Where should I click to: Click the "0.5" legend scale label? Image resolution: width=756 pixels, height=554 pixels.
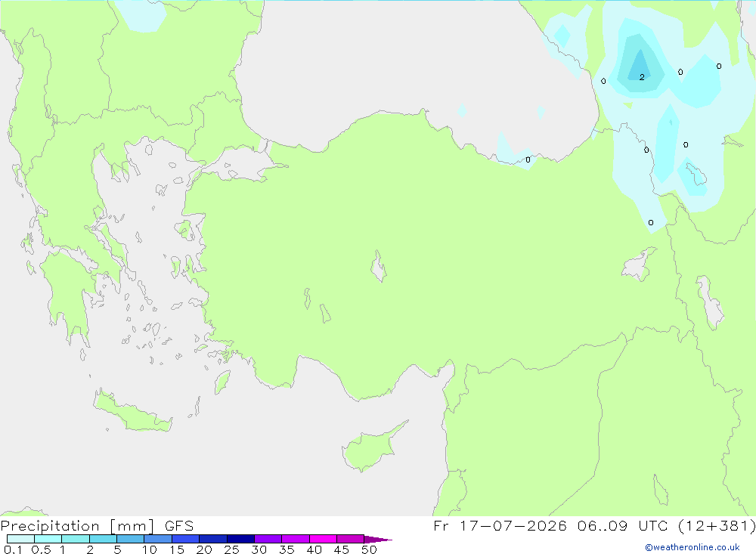coord(41,549)
